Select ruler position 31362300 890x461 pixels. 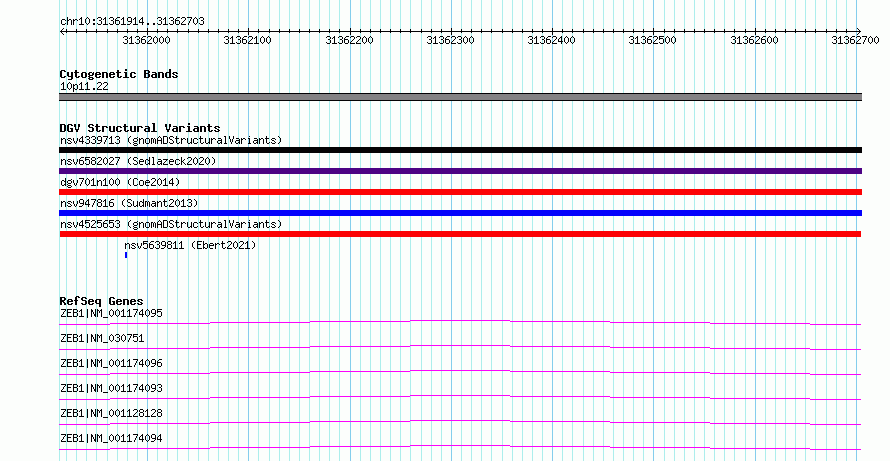point(450,40)
